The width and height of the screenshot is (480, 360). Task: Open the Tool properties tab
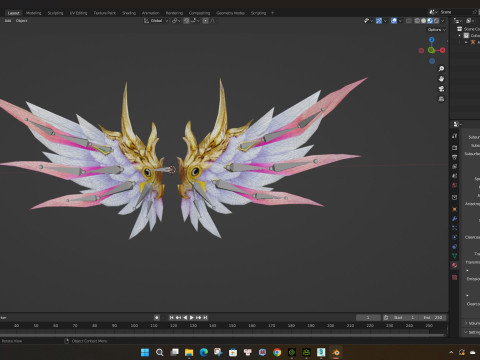pyautogui.click(x=455, y=136)
